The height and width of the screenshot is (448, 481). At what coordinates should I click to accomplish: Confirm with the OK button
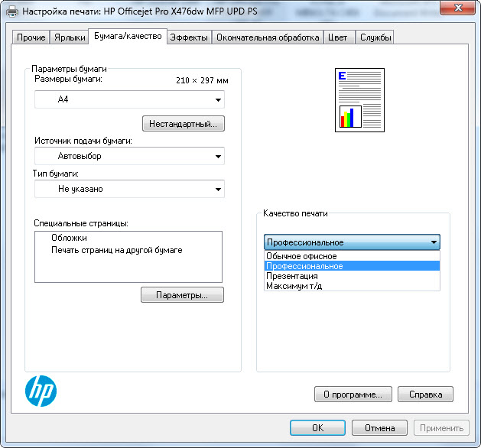(317, 428)
